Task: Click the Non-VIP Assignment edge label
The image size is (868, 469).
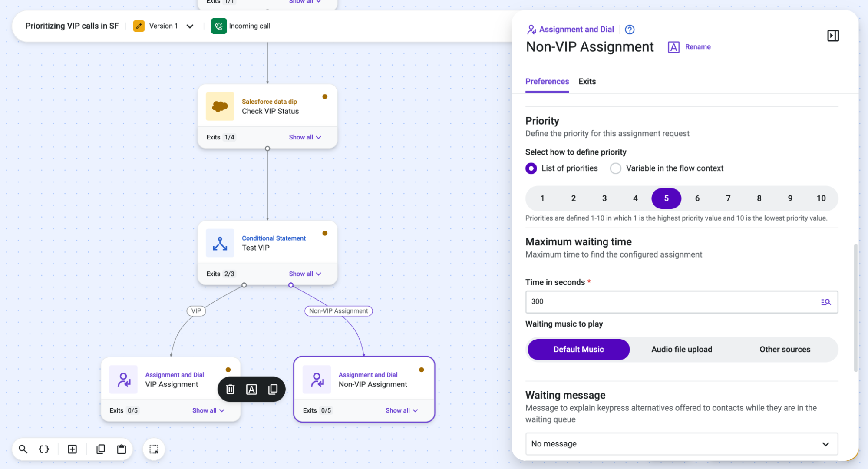Action: [x=338, y=311]
